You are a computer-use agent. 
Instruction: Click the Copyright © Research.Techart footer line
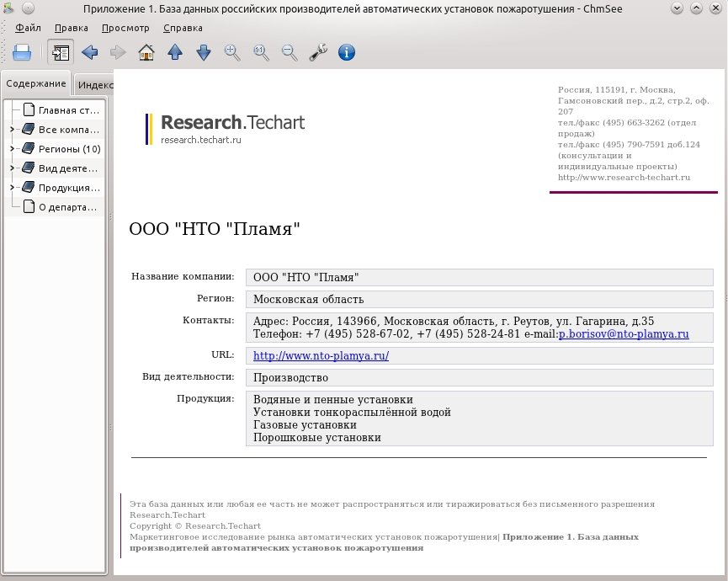click(195, 526)
